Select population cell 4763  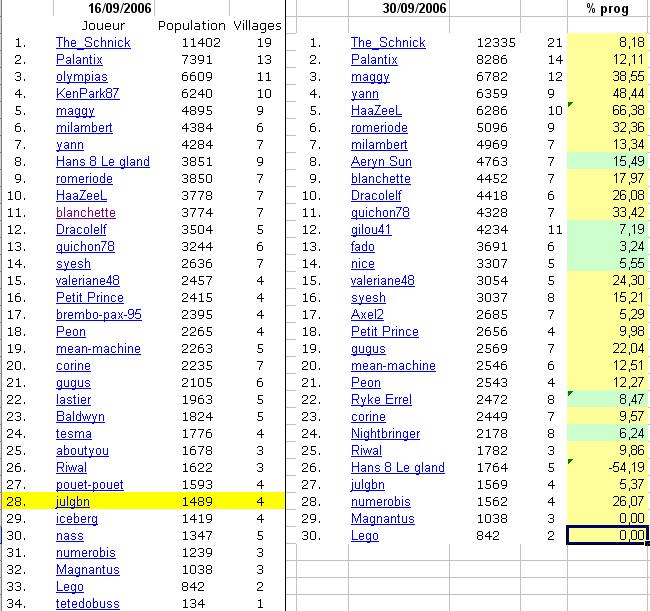coord(492,162)
